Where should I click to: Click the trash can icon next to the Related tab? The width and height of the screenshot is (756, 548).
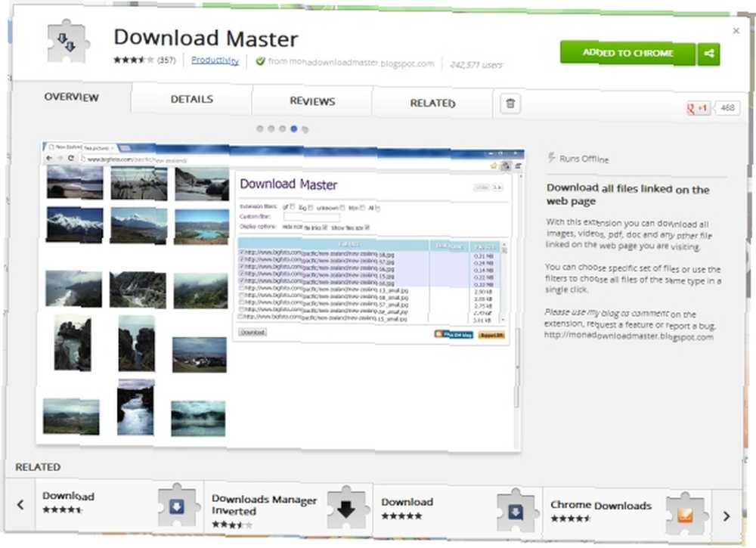[510, 104]
